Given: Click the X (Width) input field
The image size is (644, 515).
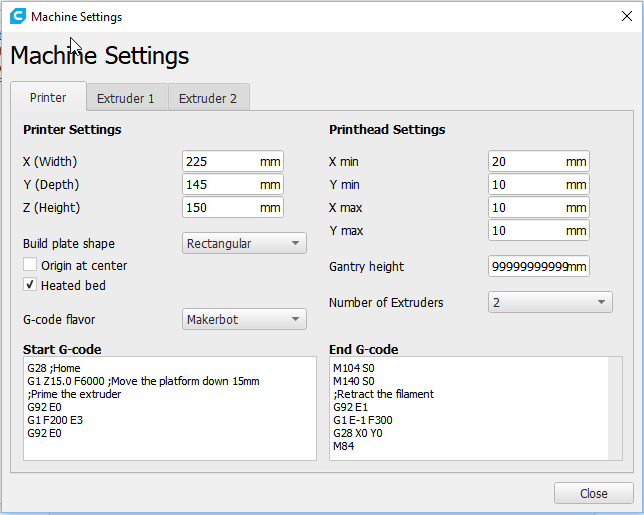Looking at the screenshot, I should [233, 161].
